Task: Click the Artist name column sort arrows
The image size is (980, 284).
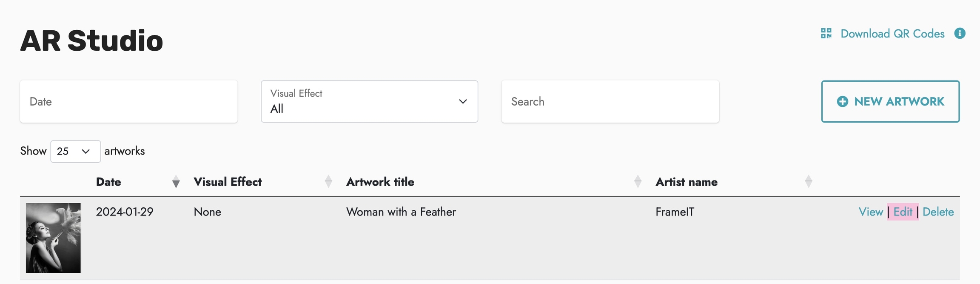Action: click(809, 182)
